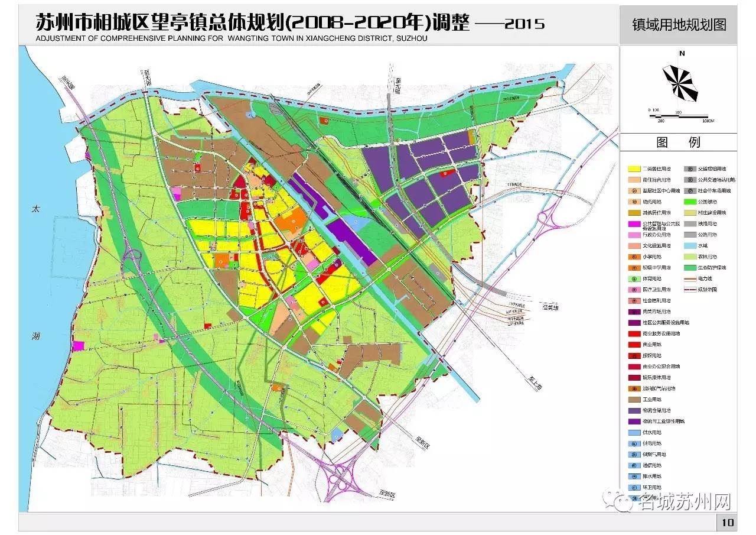Select the 商业办公混合用地 swatch

point(633,366)
